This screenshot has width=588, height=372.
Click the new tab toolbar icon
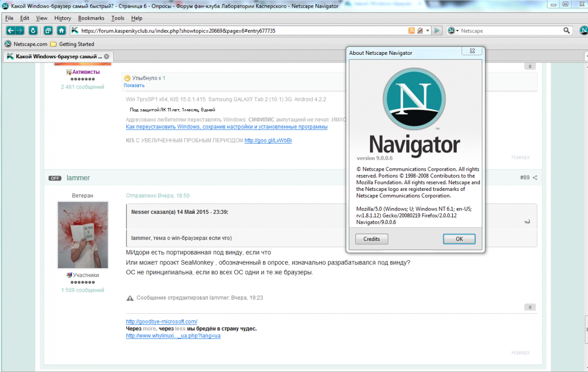(x=48, y=30)
